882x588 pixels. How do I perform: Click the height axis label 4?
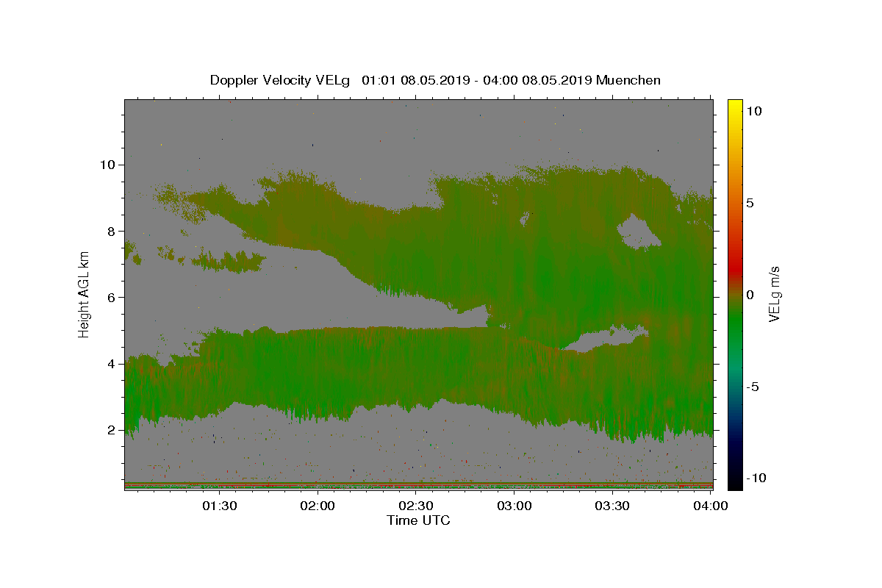(x=111, y=364)
